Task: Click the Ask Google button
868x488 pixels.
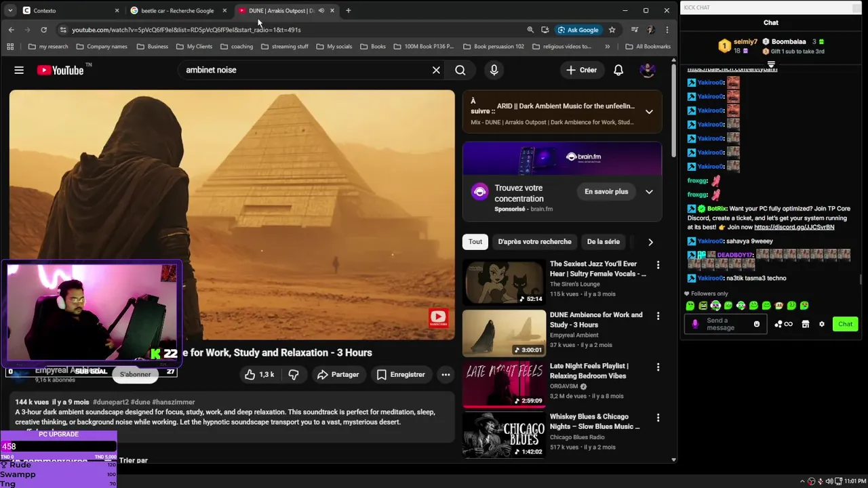Action: pos(578,30)
